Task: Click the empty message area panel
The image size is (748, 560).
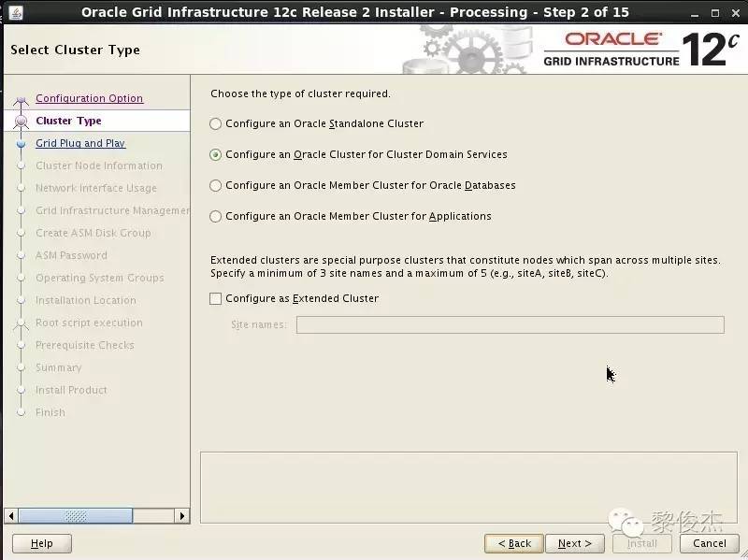Action: [x=468, y=487]
